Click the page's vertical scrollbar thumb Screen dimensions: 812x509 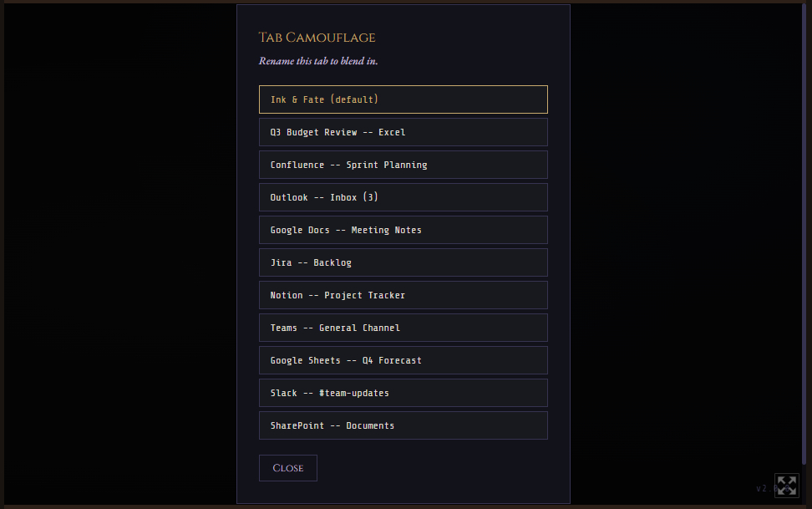point(804,234)
